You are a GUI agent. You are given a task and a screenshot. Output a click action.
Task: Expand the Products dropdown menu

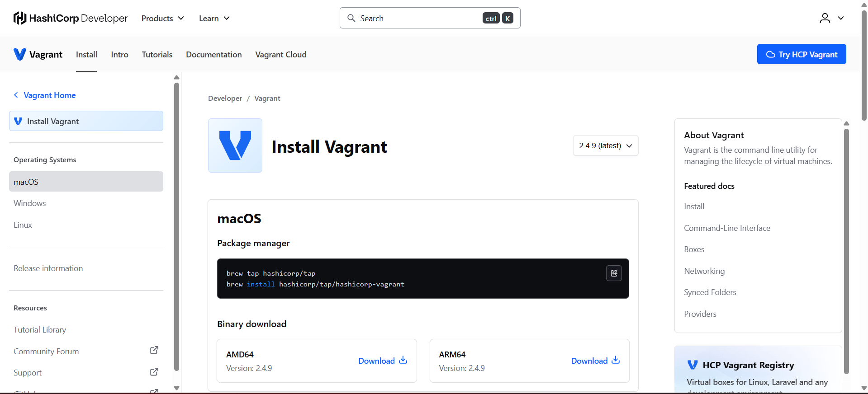[163, 18]
